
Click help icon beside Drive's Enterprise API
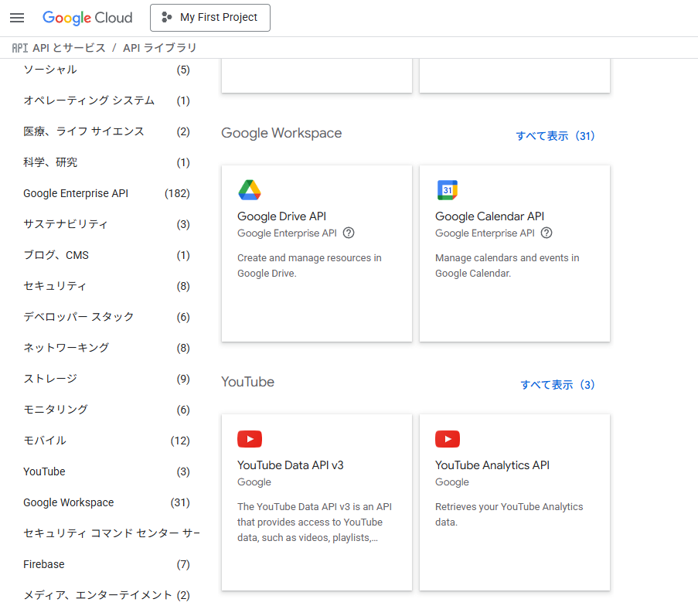(349, 233)
